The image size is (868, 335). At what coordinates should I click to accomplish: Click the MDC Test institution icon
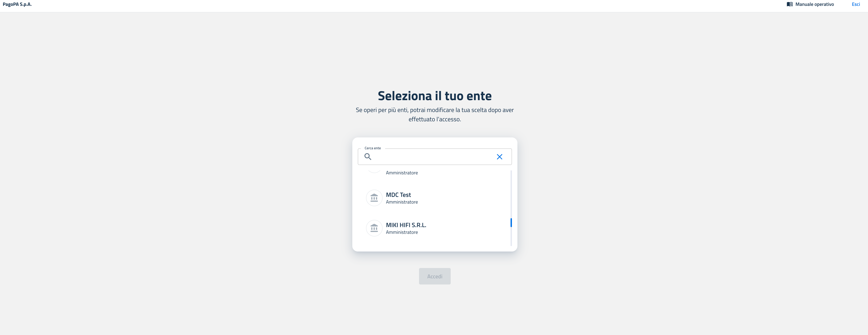pos(374,198)
